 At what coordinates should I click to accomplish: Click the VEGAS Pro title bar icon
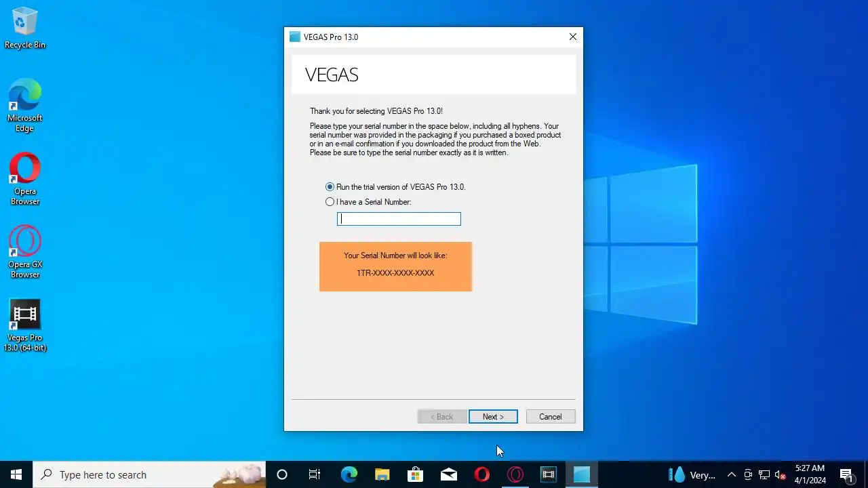pos(295,37)
